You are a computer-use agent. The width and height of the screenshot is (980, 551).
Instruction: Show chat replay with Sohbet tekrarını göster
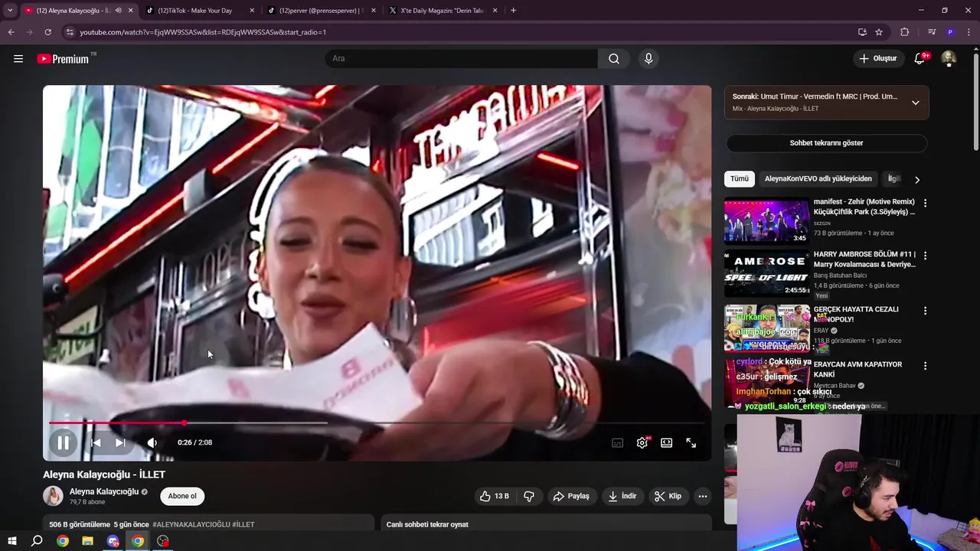(826, 143)
